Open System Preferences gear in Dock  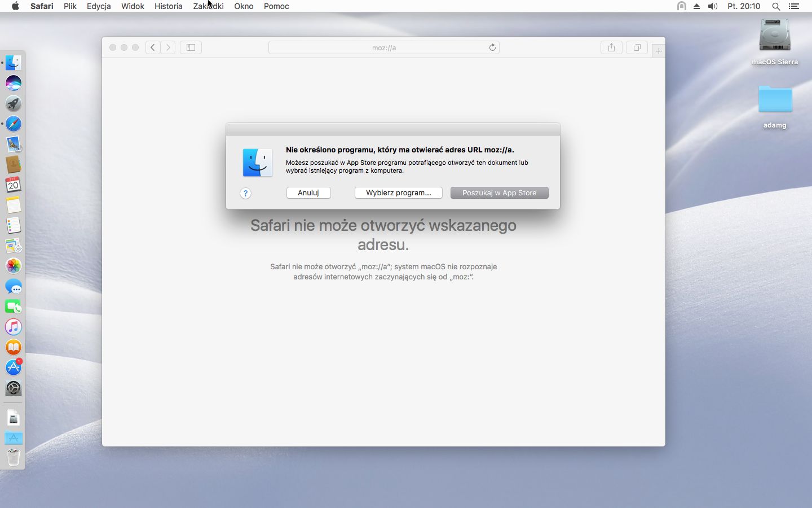click(x=14, y=388)
